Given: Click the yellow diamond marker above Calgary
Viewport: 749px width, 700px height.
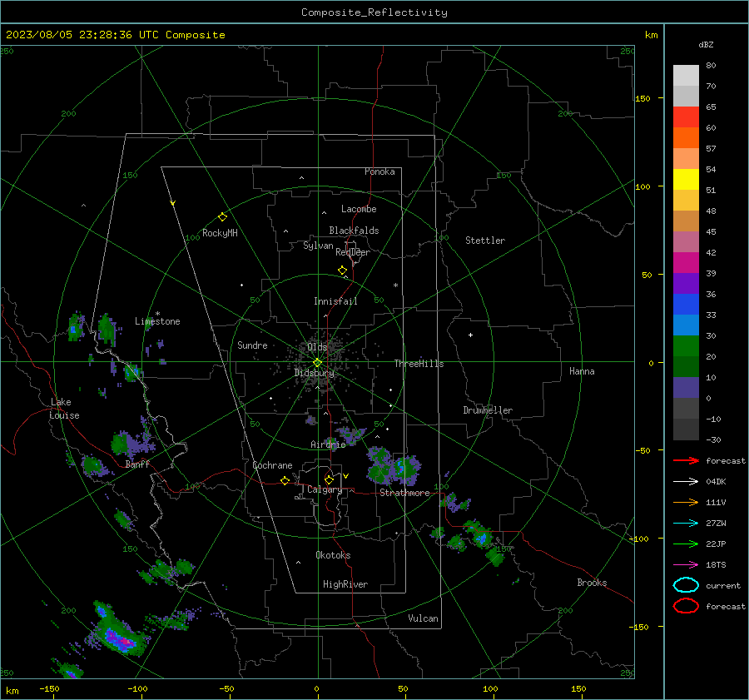Looking at the screenshot, I should click(x=329, y=479).
